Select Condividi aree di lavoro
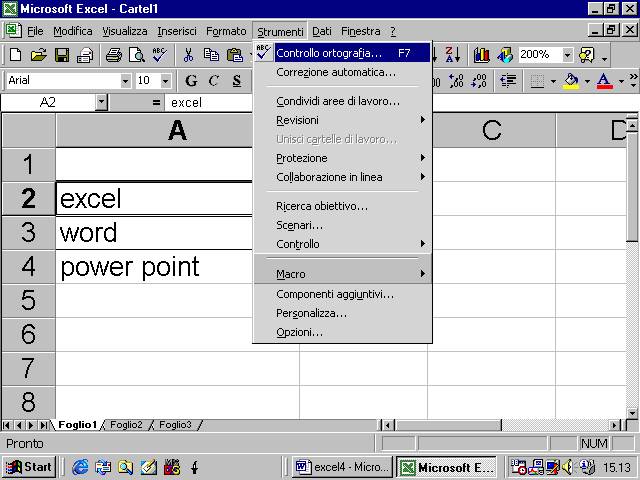This screenshot has height=480, width=640. point(342,101)
